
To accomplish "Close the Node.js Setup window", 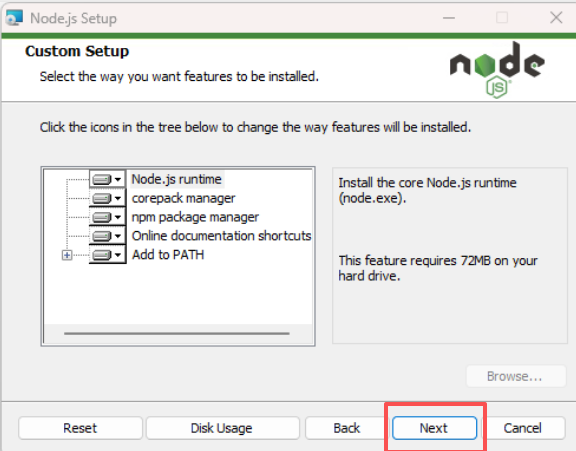I will tap(556, 18).
